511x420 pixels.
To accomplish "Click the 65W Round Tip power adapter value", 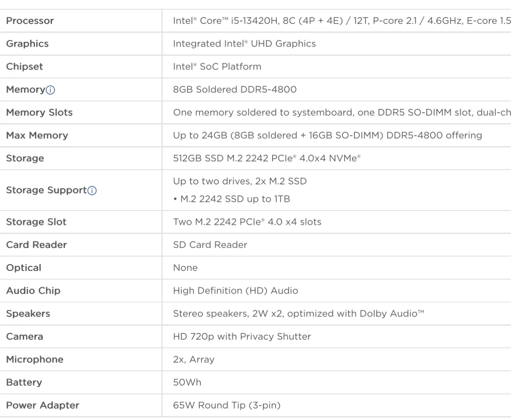I will click(227, 406).
